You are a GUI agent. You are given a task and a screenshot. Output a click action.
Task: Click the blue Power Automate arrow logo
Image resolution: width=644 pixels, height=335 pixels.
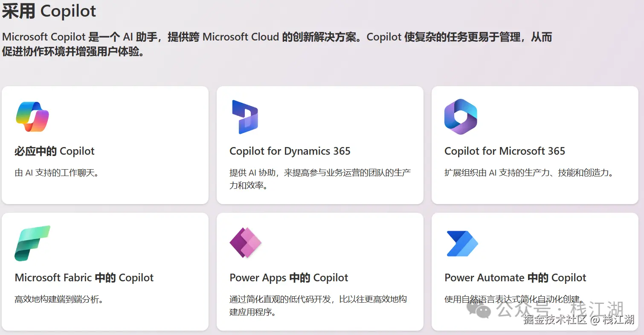point(462,243)
